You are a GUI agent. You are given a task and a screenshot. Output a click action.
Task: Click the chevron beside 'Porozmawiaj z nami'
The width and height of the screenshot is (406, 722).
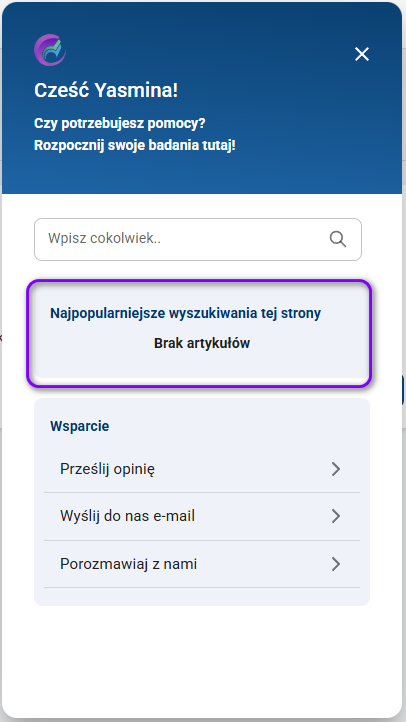pyautogui.click(x=336, y=564)
